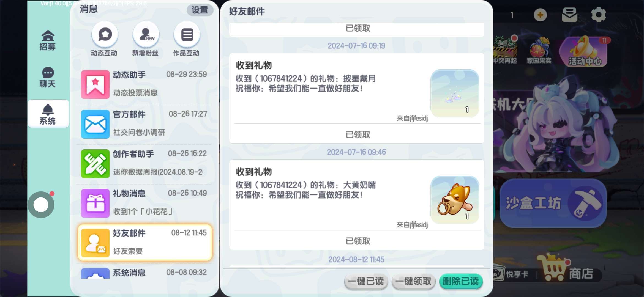Click the 一键已读 button
This screenshot has width=644, height=297.
pyautogui.click(x=366, y=281)
